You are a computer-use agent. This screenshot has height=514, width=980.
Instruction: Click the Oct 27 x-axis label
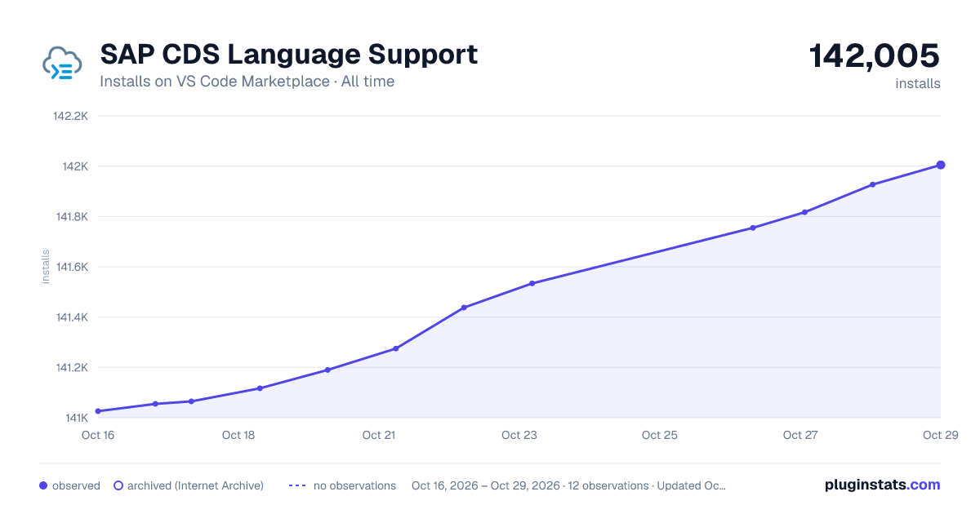click(800, 435)
